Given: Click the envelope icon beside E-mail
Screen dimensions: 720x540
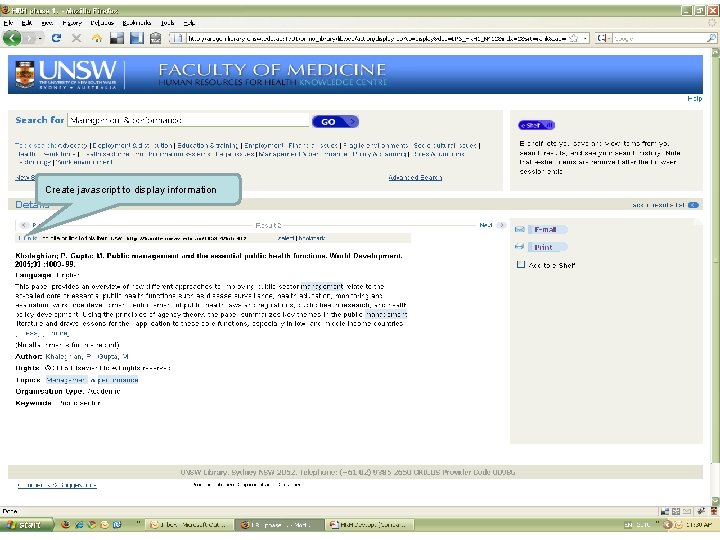Looking at the screenshot, I should click(x=519, y=229).
